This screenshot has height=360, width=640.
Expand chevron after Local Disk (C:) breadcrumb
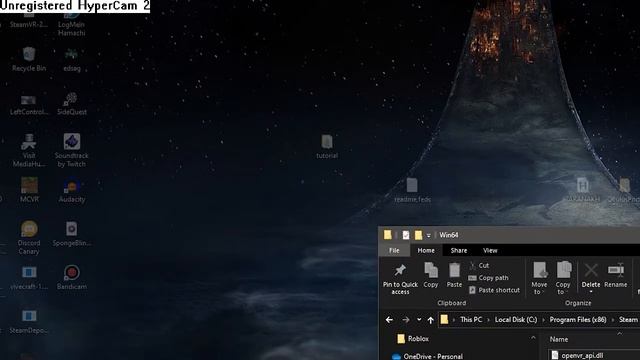(543, 320)
